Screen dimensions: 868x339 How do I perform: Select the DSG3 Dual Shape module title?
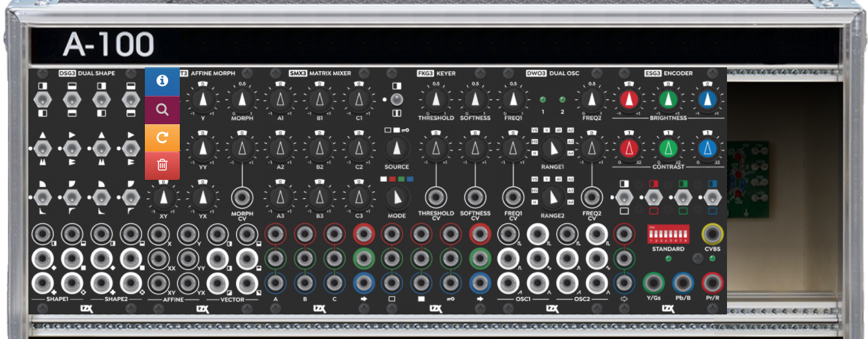pyautogui.click(x=87, y=74)
